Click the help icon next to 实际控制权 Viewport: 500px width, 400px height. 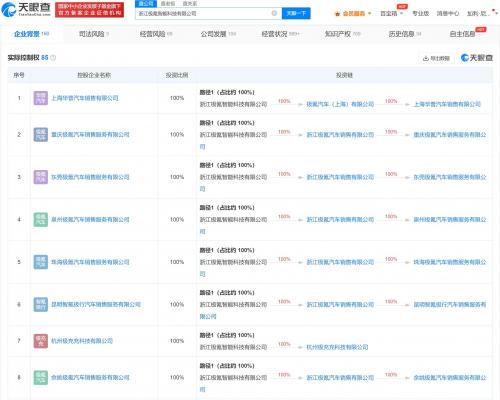[x=53, y=58]
